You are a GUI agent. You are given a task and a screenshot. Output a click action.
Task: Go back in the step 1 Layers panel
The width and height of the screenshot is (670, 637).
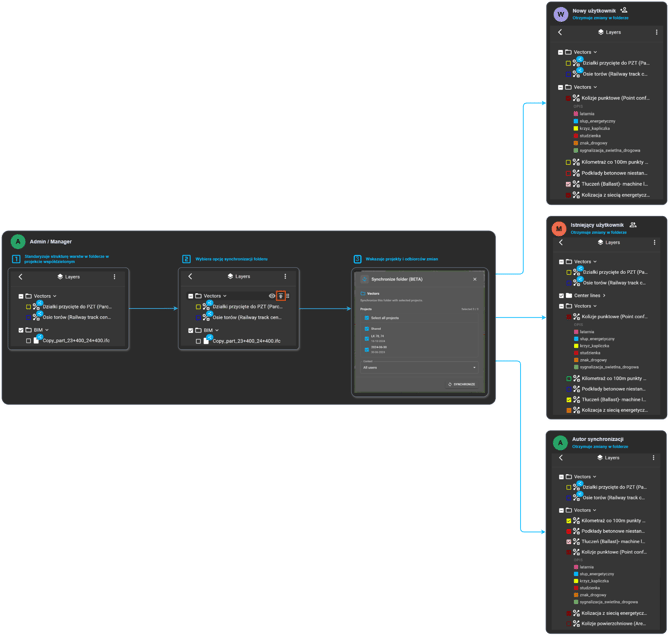[21, 277]
